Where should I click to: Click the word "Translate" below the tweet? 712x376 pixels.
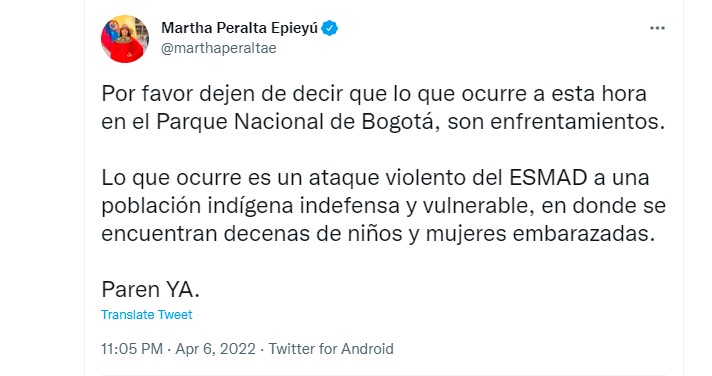128,315
